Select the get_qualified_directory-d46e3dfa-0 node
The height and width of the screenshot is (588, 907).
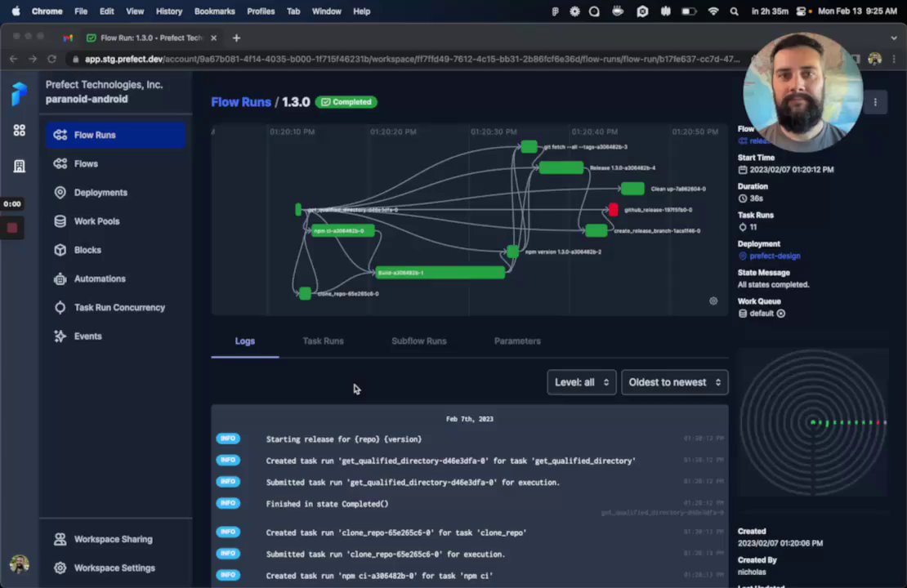tap(298, 209)
